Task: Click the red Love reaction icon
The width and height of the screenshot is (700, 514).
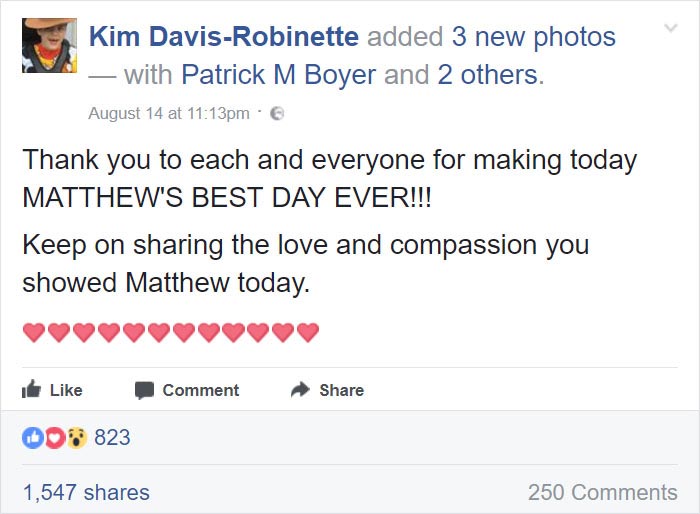Action: tap(54, 438)
